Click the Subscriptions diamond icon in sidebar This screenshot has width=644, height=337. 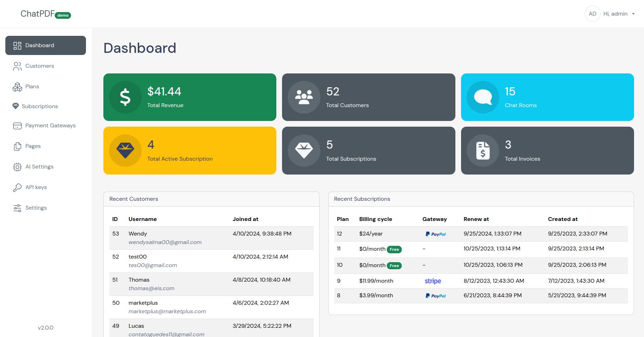click(16, 106)
